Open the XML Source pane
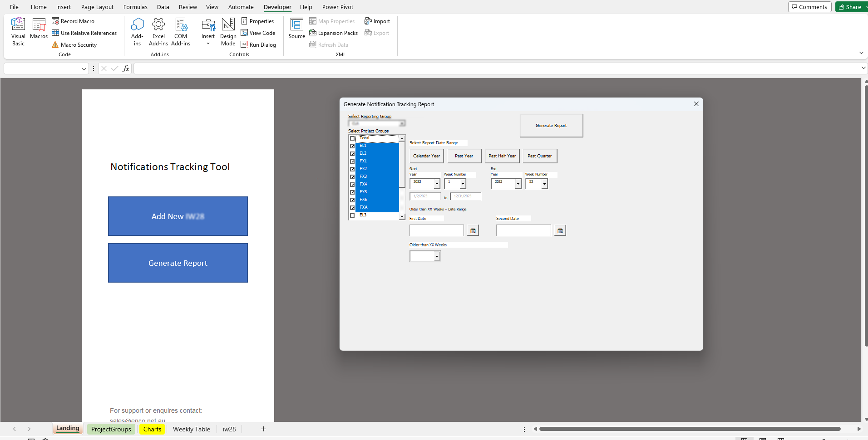 [297, 29]
